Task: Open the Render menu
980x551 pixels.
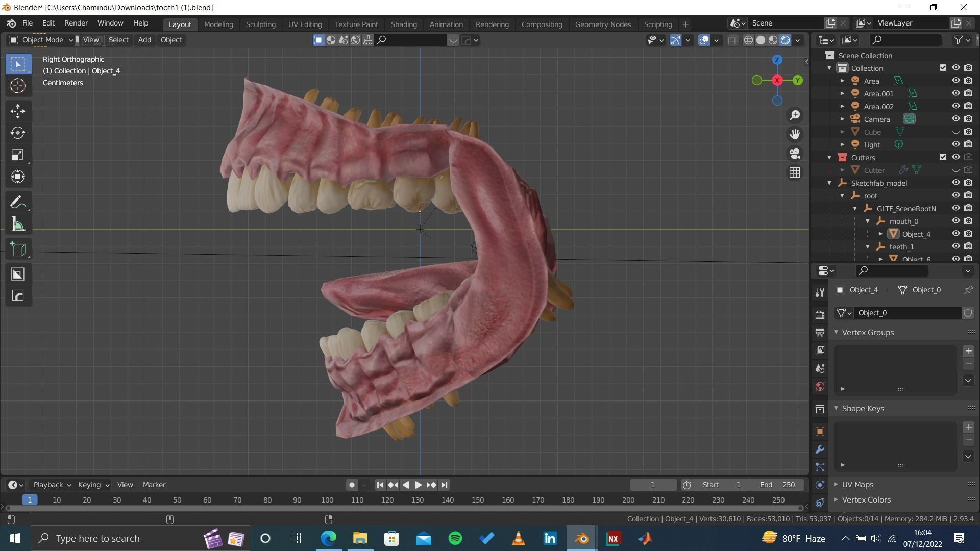Action: point(76,23)
